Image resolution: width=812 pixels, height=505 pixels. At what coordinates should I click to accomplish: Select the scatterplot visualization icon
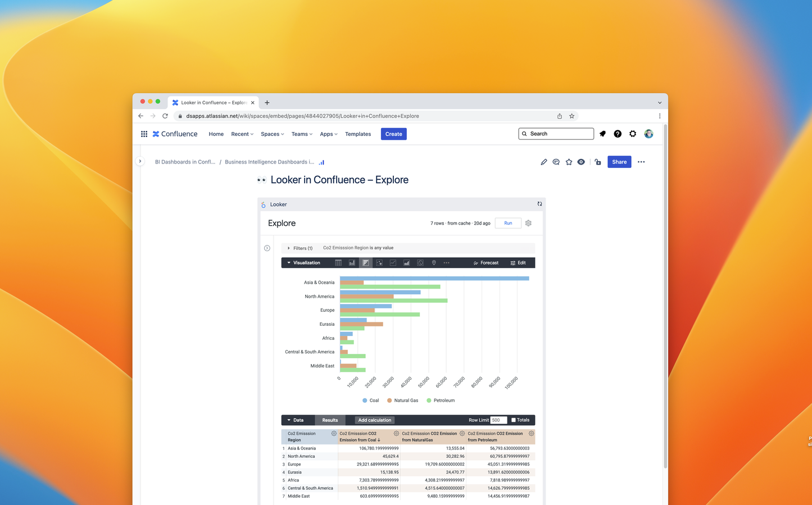379,263
